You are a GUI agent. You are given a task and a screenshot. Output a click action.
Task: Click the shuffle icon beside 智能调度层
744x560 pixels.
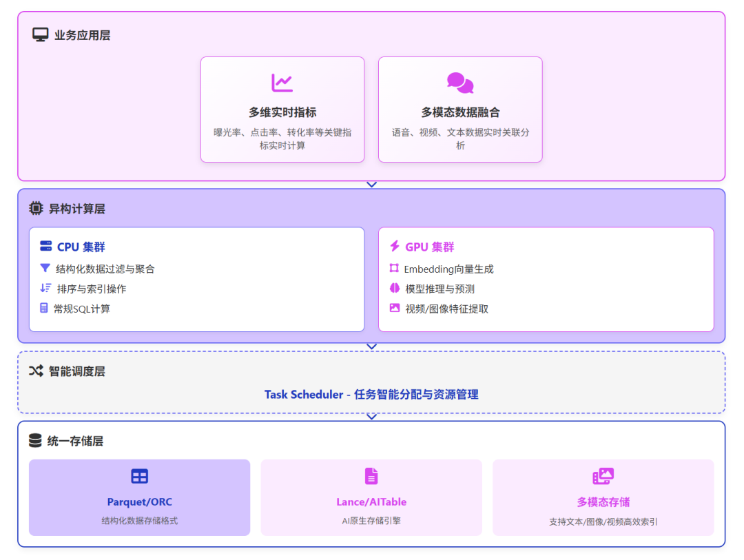click(36, 371)
